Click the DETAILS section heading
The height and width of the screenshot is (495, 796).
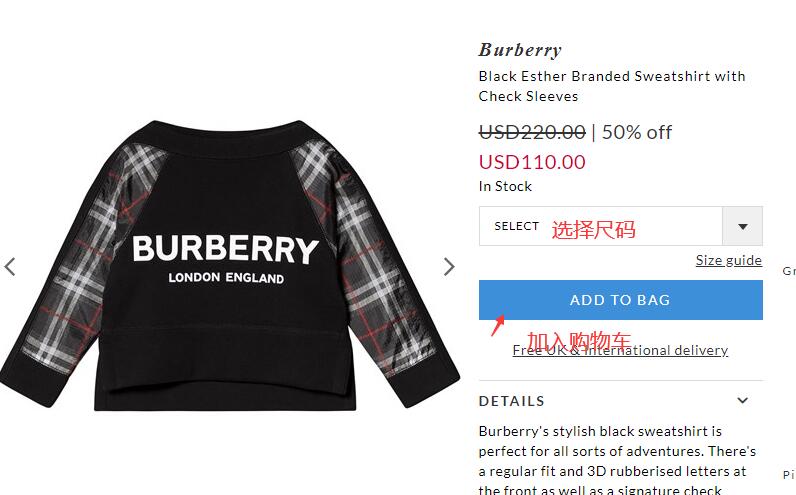tap(511, 401)
